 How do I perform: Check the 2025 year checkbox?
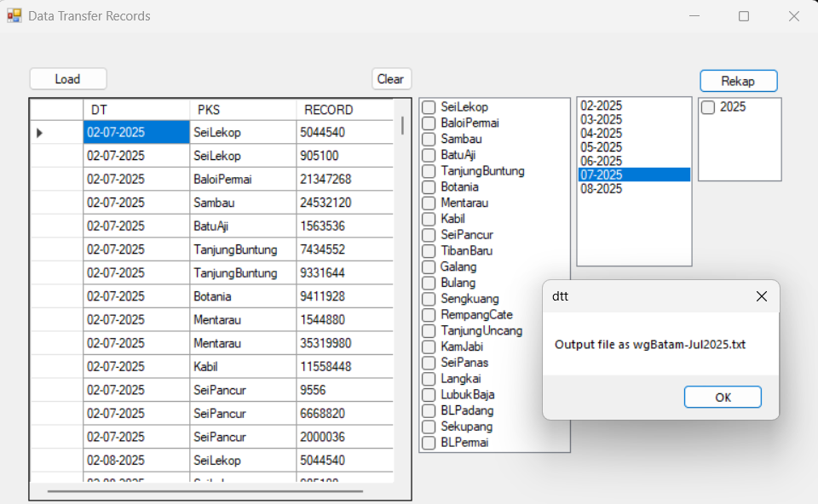click(708, 107)
